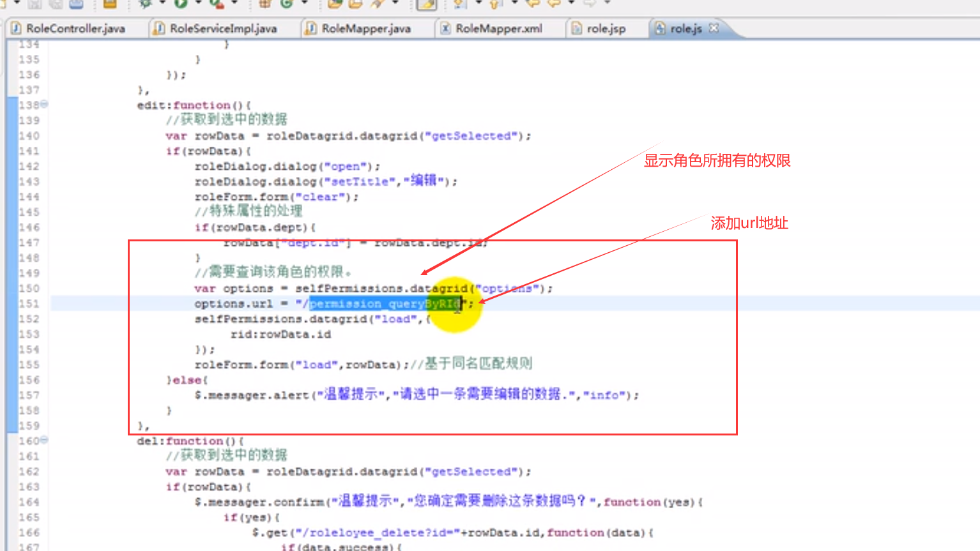Click the role.jsp file icon on tab
The image size is (980, 551).
(x=576, y=28)
